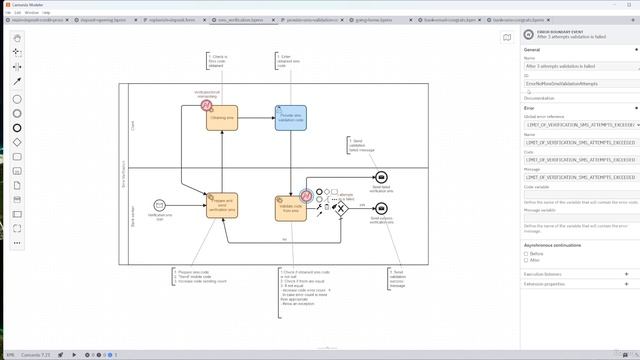This screenshot has width=640, height=360.
Task: Close the going-home.bpmn tab
Action: click(411, 20)
